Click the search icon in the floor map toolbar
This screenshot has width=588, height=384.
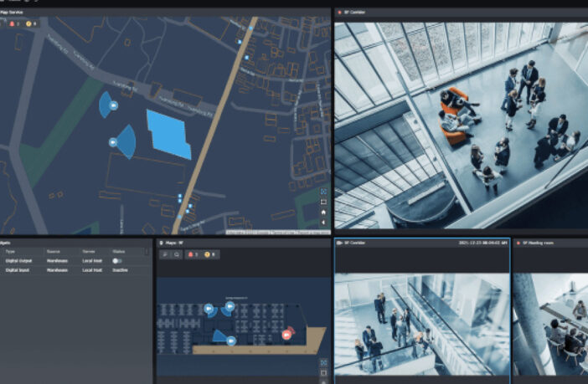coord(177,255)
